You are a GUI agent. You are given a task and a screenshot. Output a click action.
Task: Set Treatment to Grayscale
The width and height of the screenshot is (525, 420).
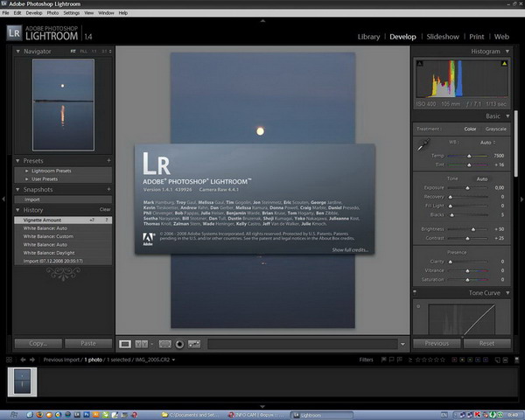(495, 129)
